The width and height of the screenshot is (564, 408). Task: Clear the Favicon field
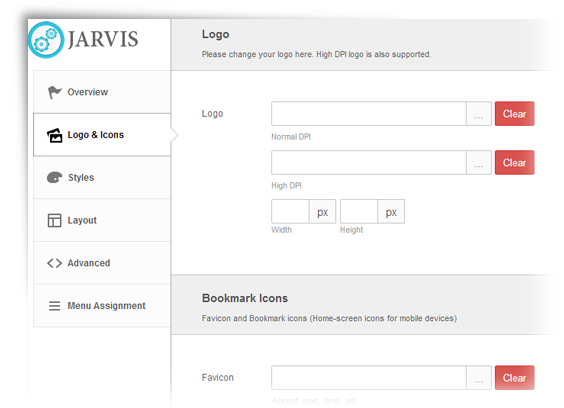pos(515,378)
